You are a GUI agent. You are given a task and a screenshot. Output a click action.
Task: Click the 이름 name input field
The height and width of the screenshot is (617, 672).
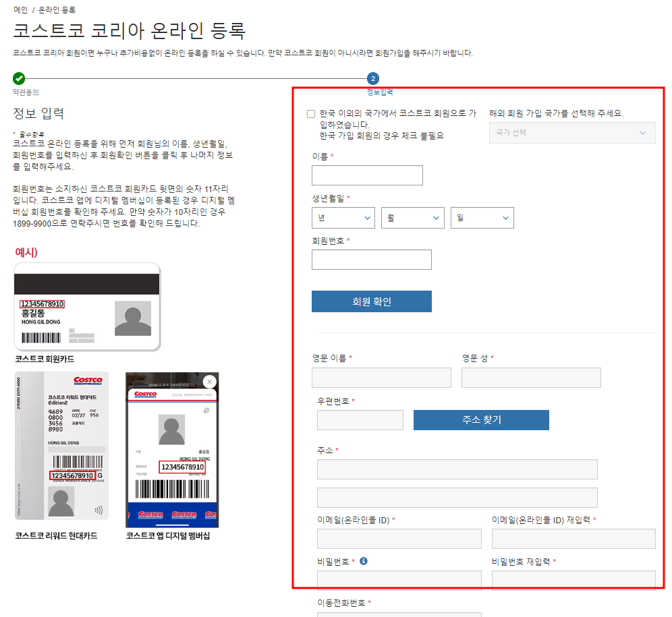(x=367, y=175)
